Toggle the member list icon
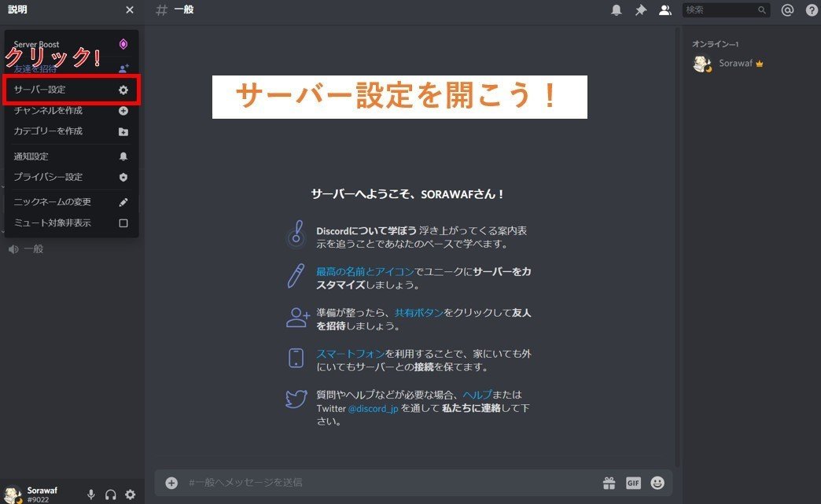This screenshot has height=504, width=821. (665, 10)
